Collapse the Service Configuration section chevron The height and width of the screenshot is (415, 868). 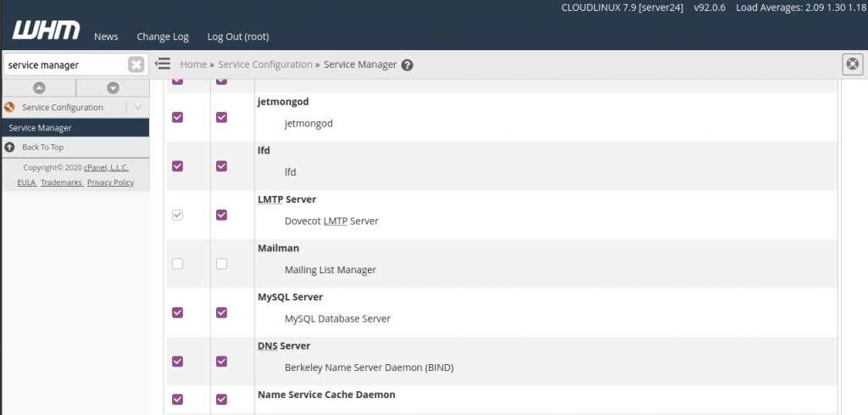138,107
